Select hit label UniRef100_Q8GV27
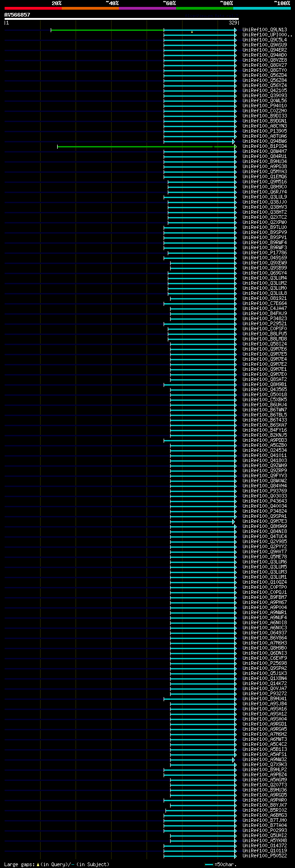295x868 pixels. tap(265, 65)
